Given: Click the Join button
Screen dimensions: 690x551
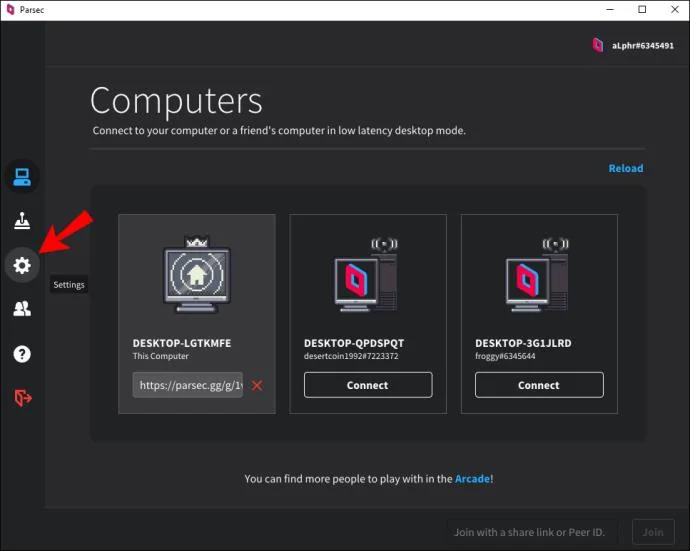Looking at the screenshot, I should click(x=653, y=533).
